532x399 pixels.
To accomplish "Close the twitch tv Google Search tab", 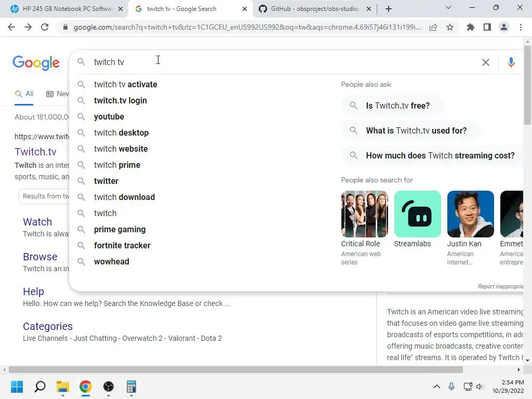I will tap(245, 9).
